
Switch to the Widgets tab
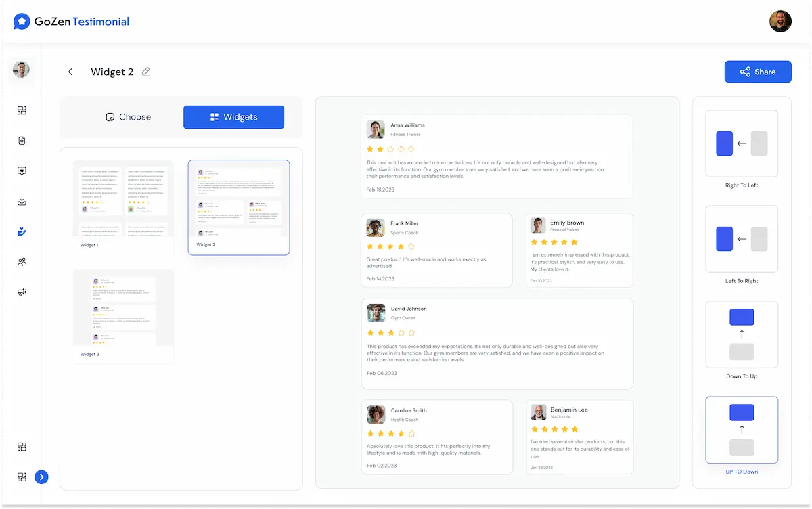233,117
